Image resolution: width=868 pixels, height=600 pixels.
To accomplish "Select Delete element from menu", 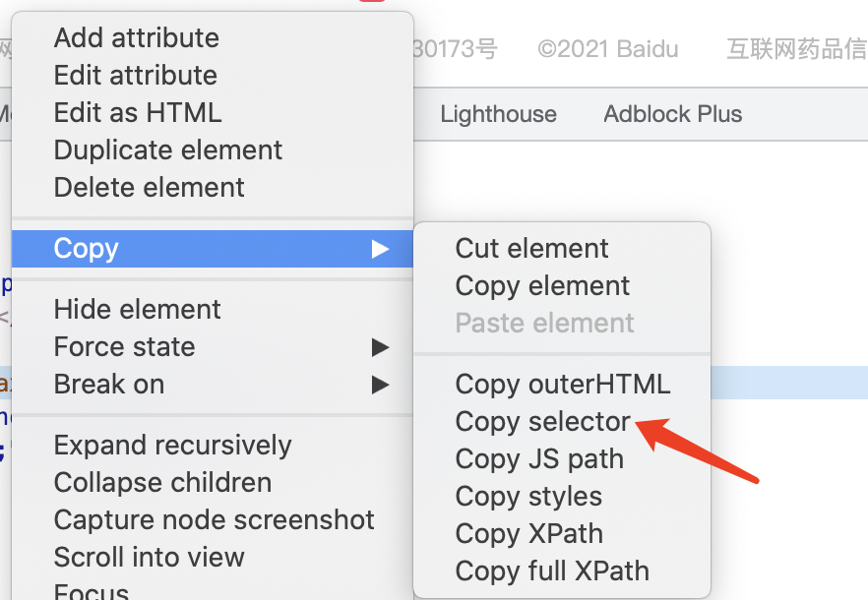I will click(x=150, y=188).
